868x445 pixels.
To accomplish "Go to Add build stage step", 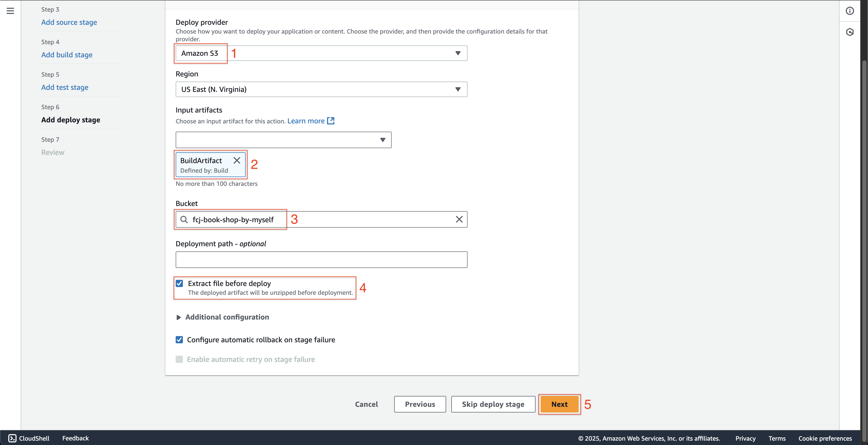I will coord(67,54).
